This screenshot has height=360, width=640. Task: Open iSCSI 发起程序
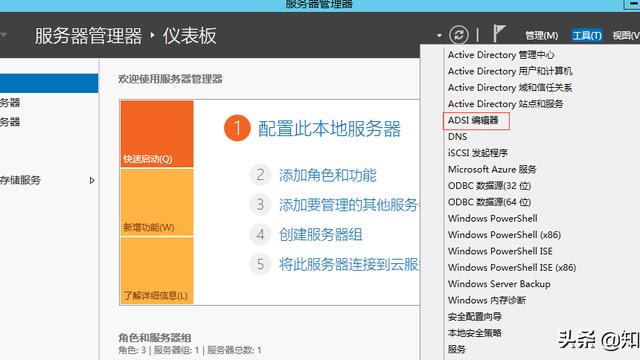click(x=478, y=153)
